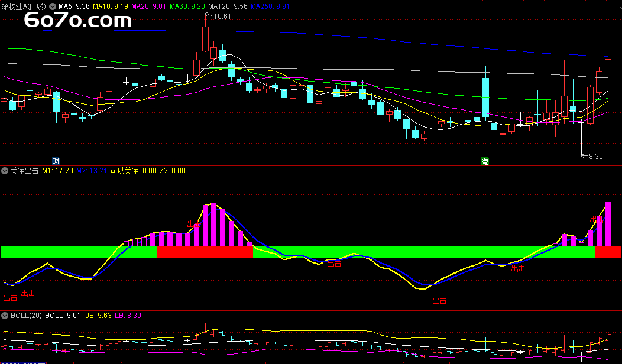
Task: Click the M1: 17.29 value
Action: [x=57, y=171]
